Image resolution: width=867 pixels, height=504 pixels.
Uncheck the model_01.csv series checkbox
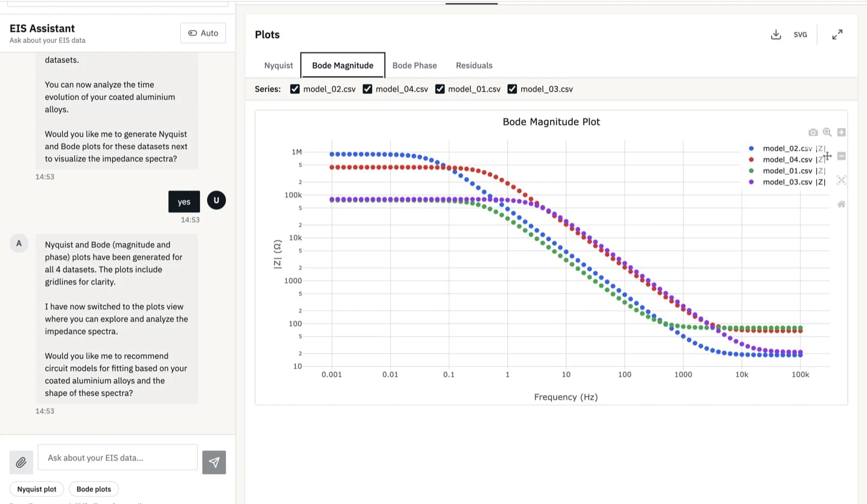click(x=440, y=89)
